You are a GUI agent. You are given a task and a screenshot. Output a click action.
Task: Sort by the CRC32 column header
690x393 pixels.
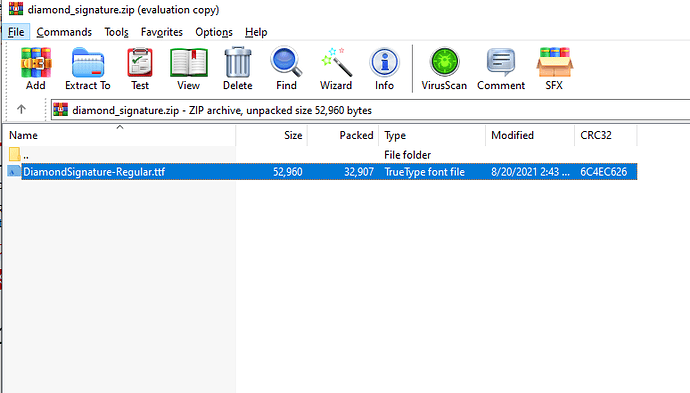606,135
